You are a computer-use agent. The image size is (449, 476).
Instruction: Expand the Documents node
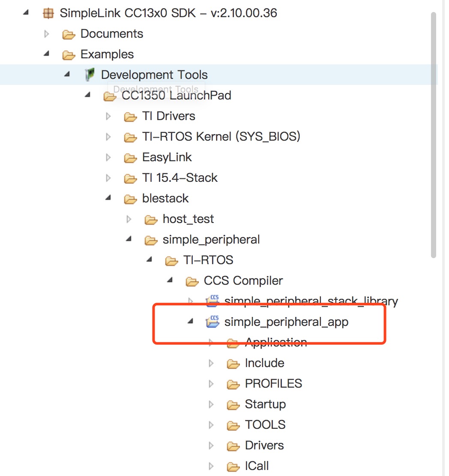pos(46,34)
